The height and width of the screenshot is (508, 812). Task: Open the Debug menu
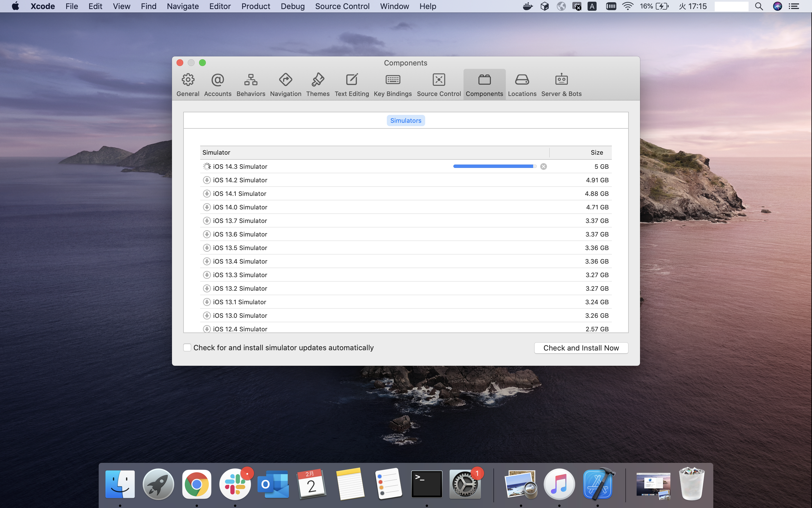click(x=293, y=6)
